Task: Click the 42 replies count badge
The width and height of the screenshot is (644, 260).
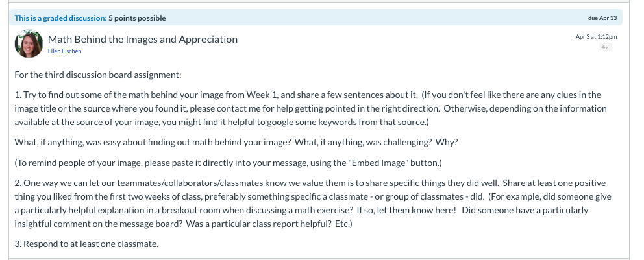Action: pos(605,47)
